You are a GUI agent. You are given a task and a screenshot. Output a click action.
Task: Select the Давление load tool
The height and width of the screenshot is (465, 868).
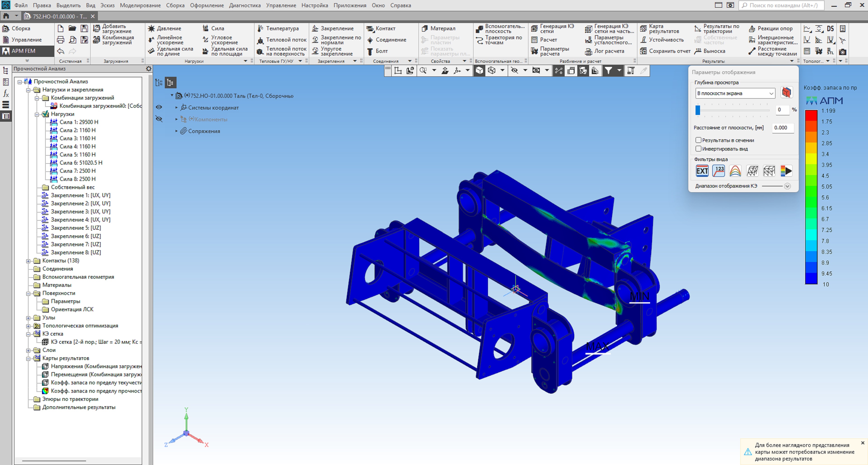(x=151, y=29)
